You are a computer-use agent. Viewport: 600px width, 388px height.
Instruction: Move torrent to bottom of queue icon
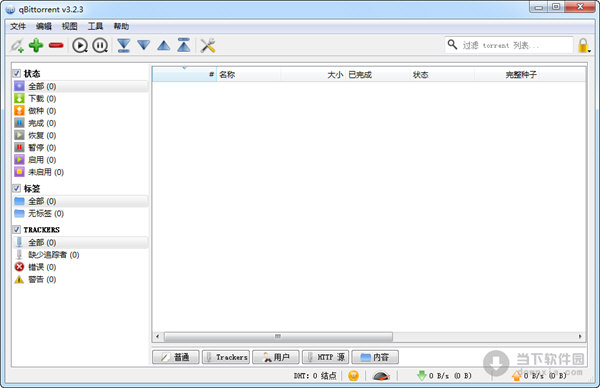click(124, 46)
